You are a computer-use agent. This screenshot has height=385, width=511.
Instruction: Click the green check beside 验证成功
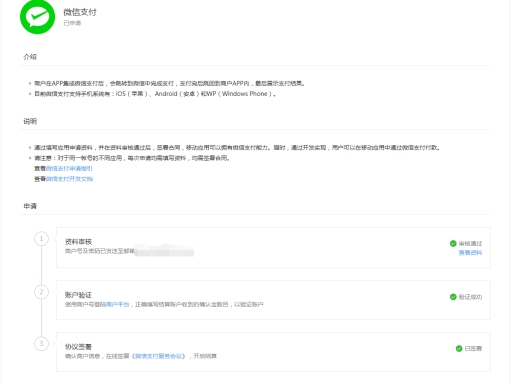pyautogui.click(x=453, y=297)
